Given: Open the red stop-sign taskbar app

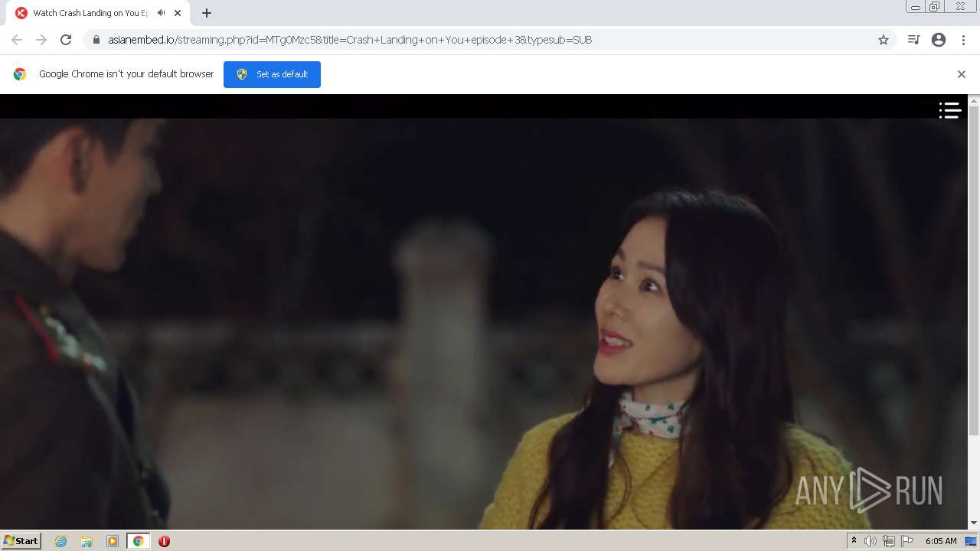Looking at the screenshot, I should click(x=164, y=541).
